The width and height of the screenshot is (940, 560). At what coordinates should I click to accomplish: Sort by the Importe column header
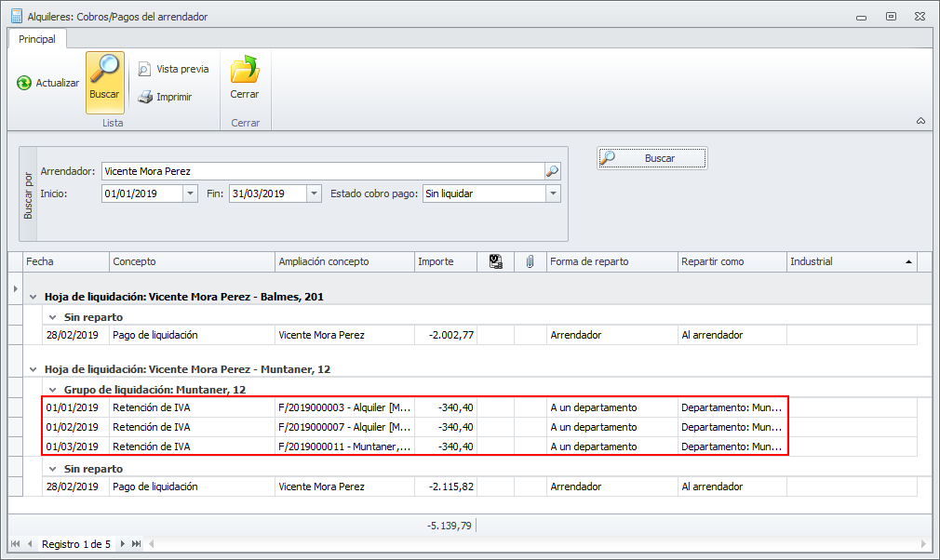point(445,262)
